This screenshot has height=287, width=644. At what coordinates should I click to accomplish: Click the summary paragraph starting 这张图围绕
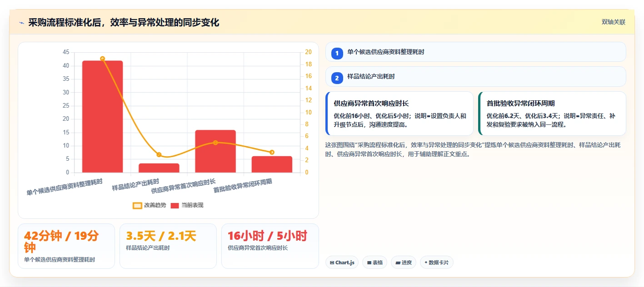pyautogui.click(x=473, y=149)
